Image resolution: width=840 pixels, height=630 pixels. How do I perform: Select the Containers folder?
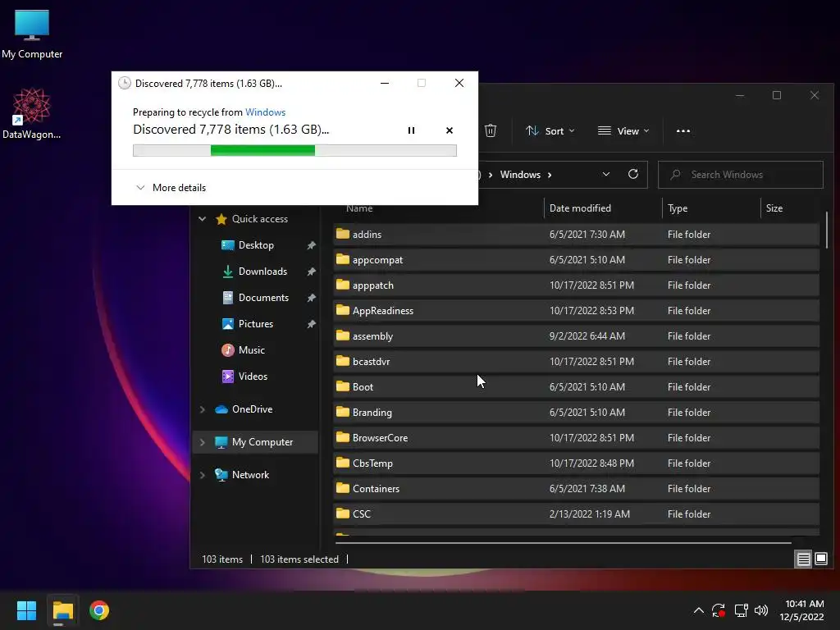pyautogui.click(x=576, y=489)
